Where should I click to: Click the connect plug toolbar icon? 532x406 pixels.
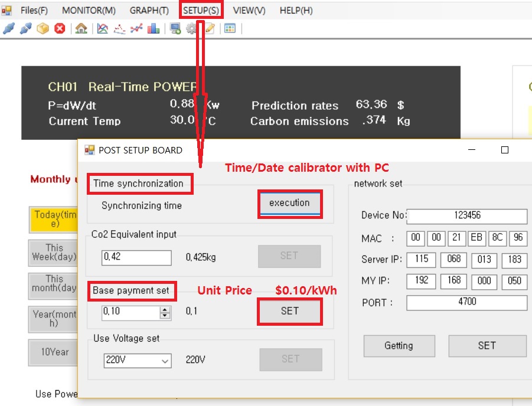coord(9,28)
